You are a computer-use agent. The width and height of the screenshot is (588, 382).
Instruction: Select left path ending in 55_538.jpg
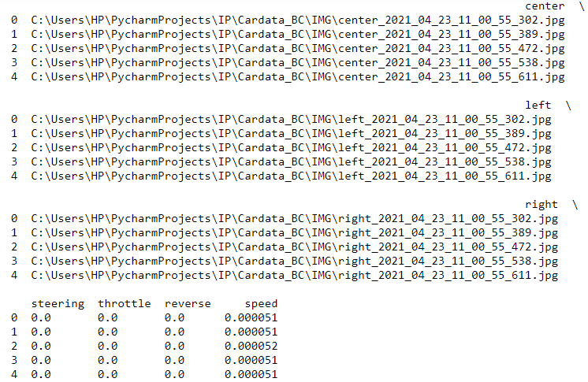(x=291, y=162)
